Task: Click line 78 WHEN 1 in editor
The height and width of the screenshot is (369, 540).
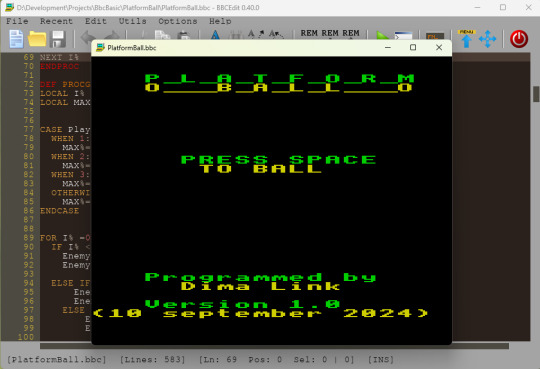Action: pyautogui.click(x=71, y=139)
